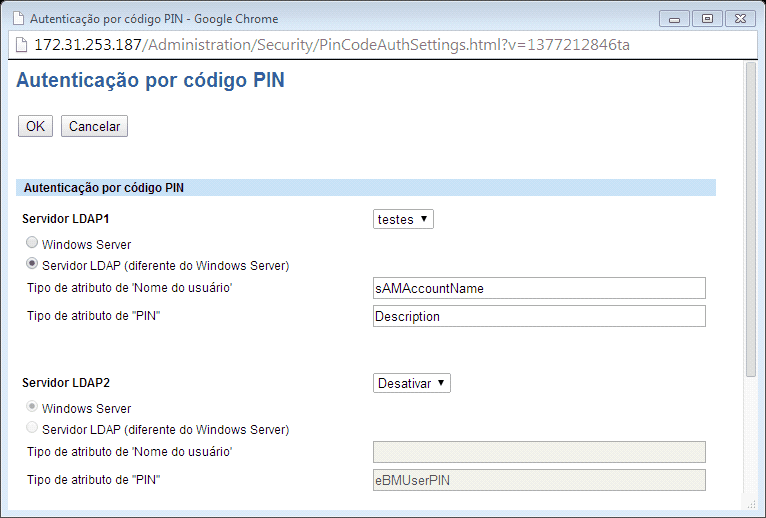Select Windows Server radio under Servidor LDAP2
This screenshot has width=766, height=518.
(33, 407)
